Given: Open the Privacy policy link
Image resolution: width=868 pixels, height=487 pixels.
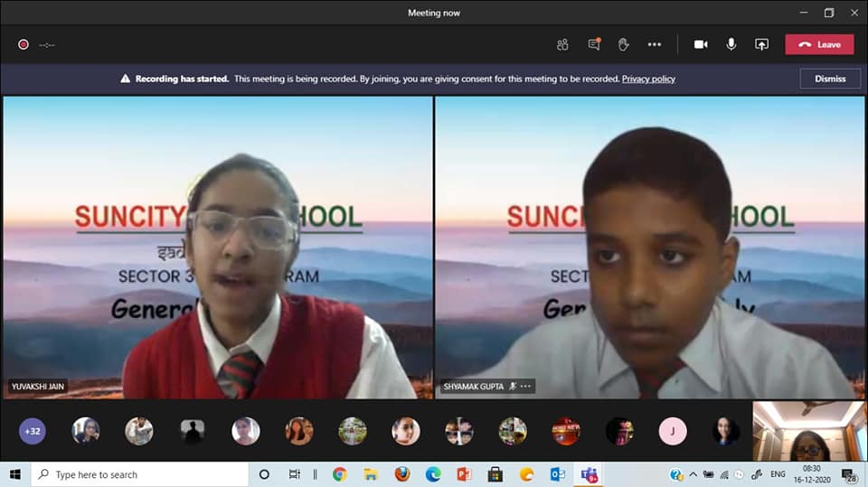Looking at the screenshot, I should click(x=648, y=79).
